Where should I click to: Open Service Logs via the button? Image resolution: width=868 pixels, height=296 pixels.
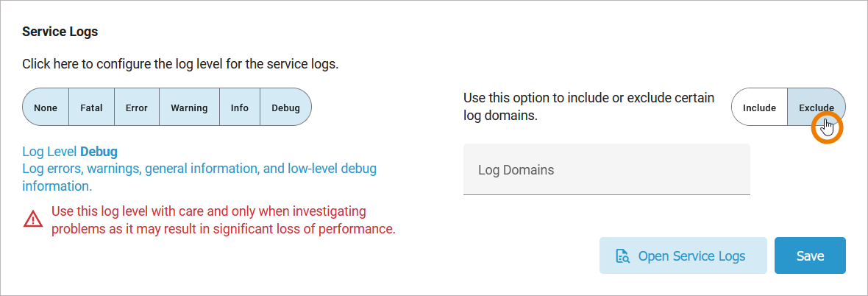point(683,256)
